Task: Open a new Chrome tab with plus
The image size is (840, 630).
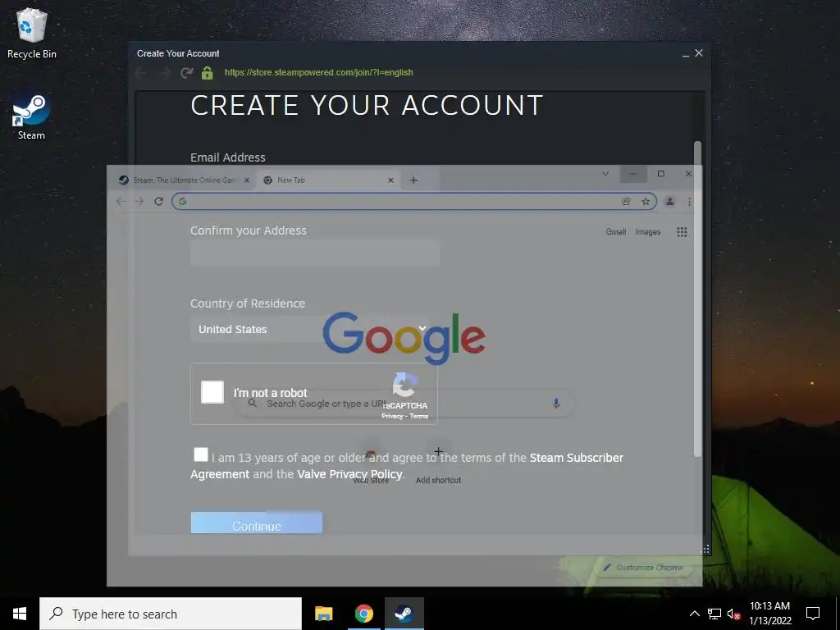Action: (x=413, y=180)
